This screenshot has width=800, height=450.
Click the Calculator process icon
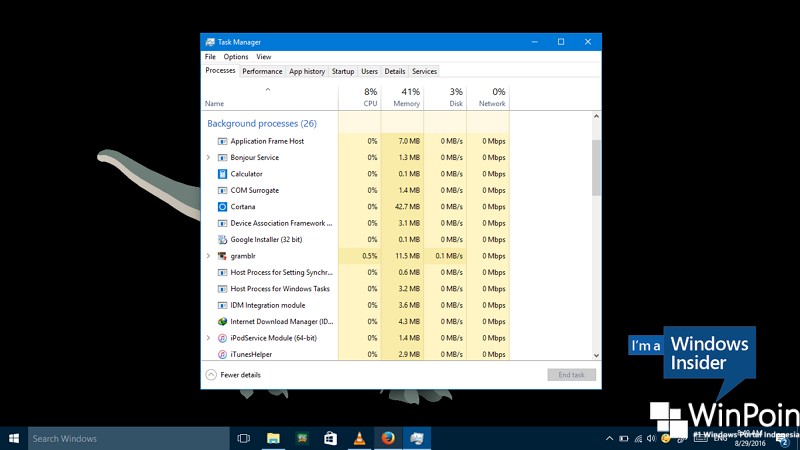(x=222, y=174)
